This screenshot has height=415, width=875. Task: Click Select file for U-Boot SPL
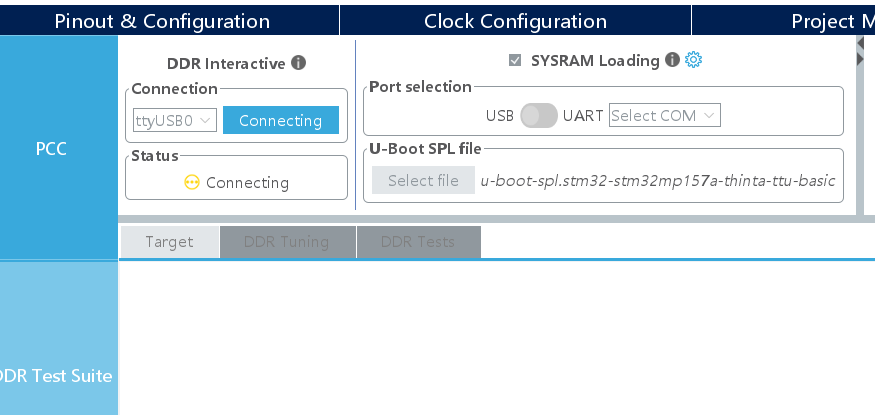pyautogui.click(x=424, y=180)
